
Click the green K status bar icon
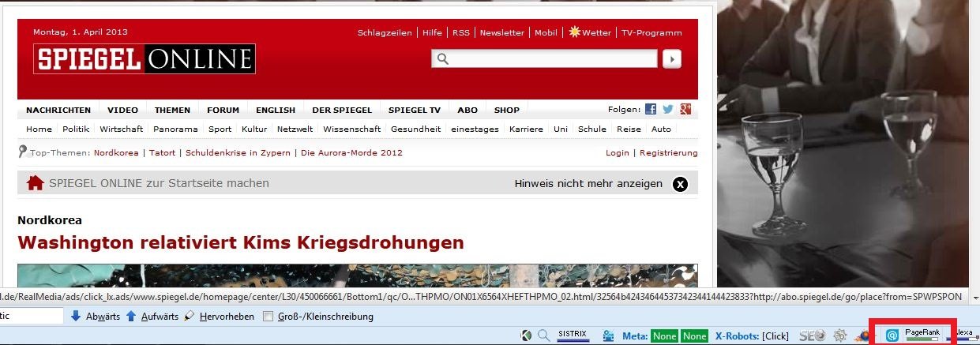[526, 336]
